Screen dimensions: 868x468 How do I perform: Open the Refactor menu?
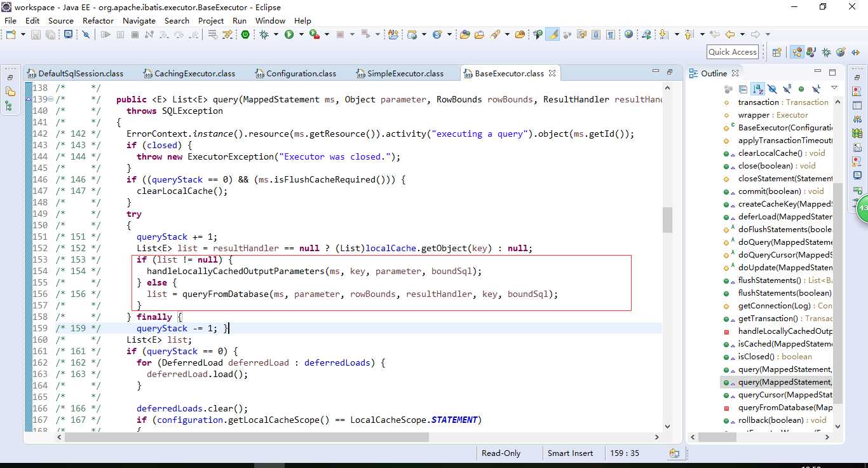pos(98,20)
